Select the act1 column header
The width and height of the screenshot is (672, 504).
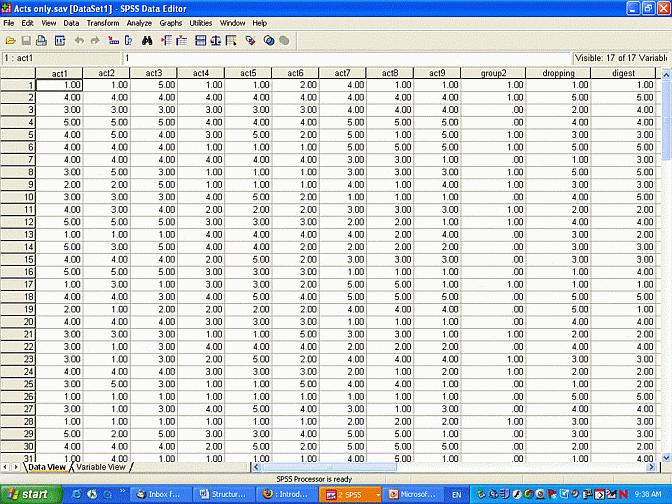(59, 73)
